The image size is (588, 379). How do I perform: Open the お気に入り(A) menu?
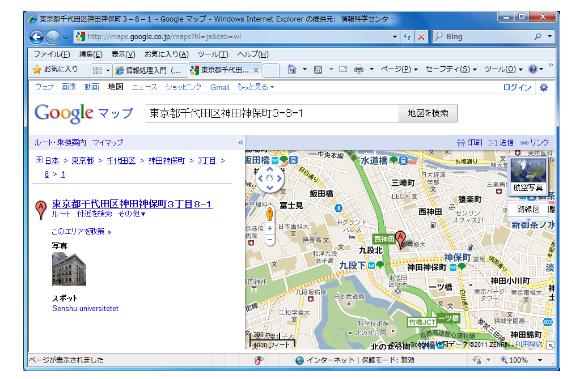(167, 54)
